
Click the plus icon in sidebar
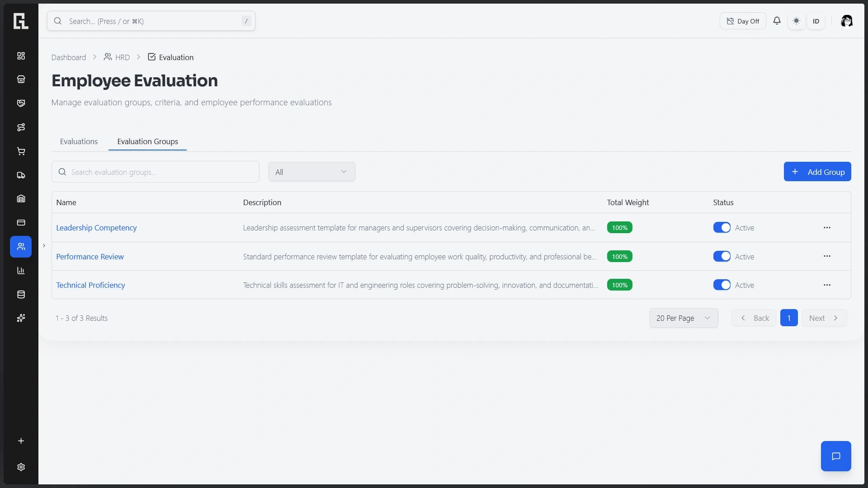point(21,441)
